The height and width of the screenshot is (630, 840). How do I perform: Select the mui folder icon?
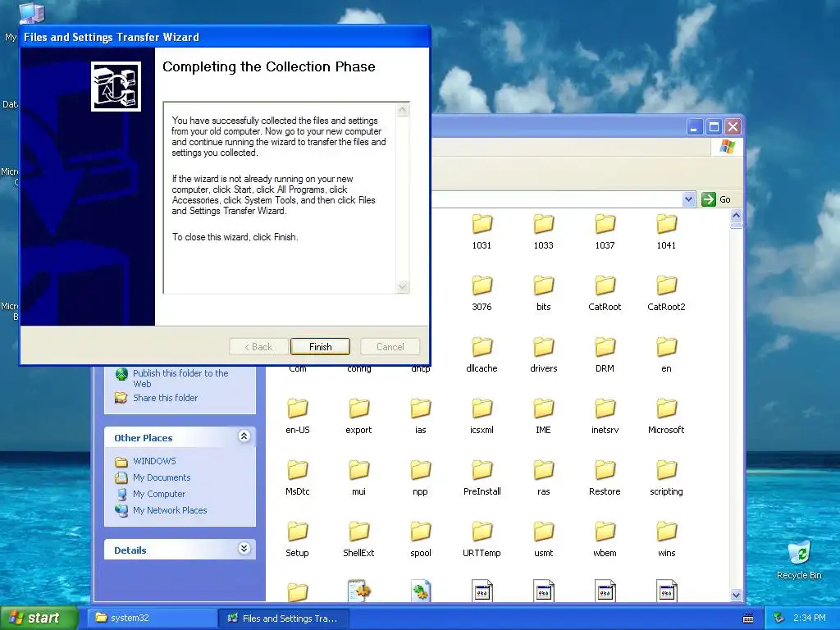coord(359,470)
